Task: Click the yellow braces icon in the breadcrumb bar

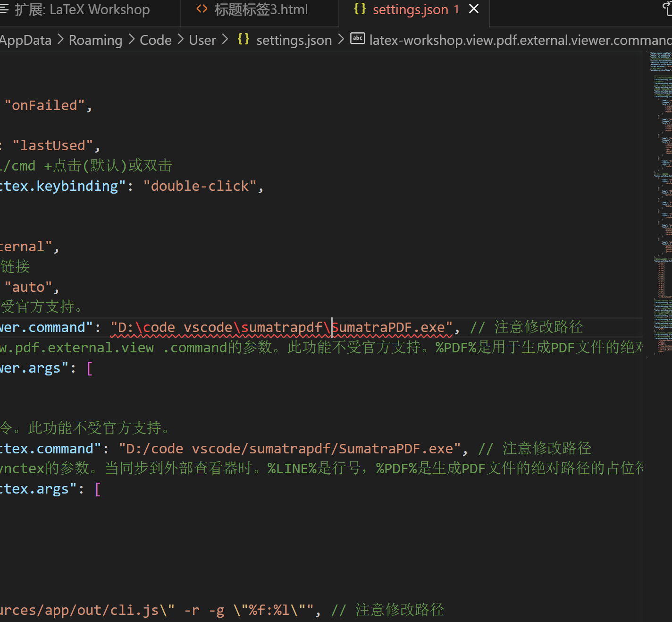Action: click(x=243, y=40)
